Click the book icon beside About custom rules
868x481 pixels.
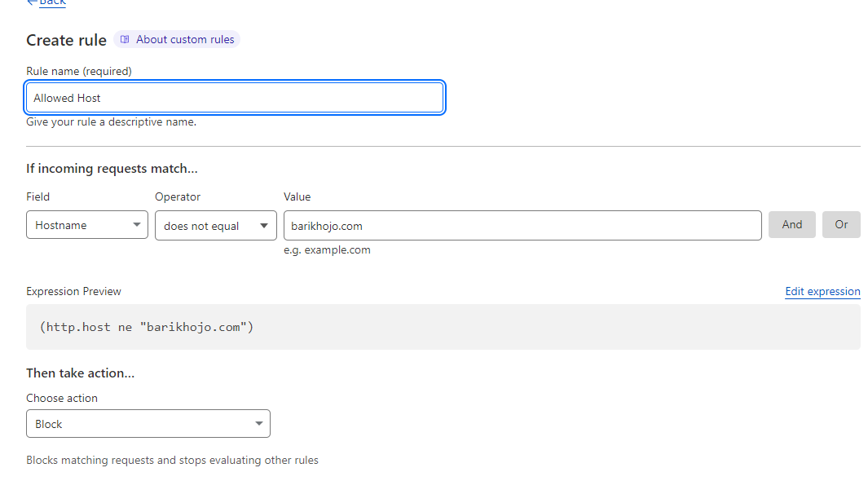pos(125,39)
